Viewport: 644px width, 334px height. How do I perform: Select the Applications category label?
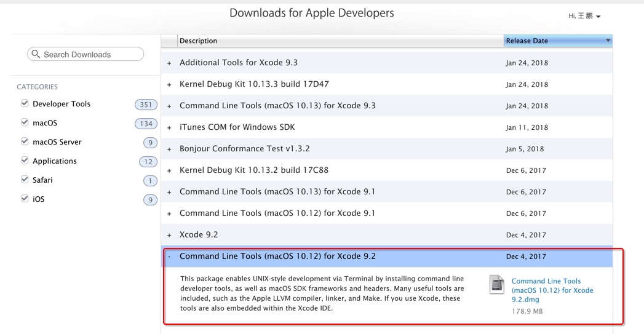click(x=55, y=161)
